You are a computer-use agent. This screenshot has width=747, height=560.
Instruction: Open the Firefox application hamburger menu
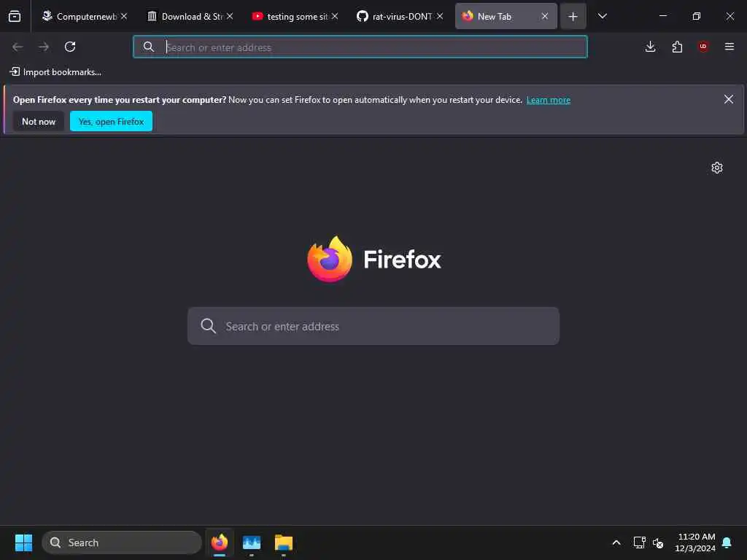coord(729,47)
